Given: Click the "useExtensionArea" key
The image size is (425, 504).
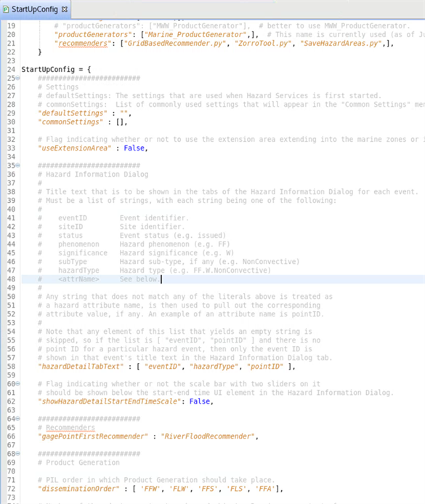Looking at the screenshot, I should (74, 148).
